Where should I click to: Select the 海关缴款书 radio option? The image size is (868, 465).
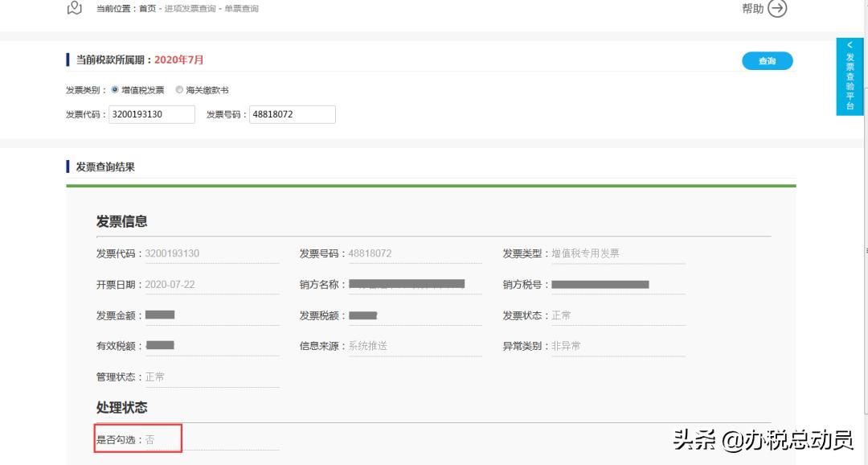[179, 89]
